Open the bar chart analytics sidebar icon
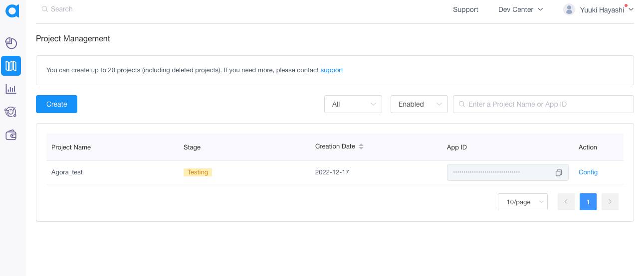The image size is (644, 276). [11, 89]
